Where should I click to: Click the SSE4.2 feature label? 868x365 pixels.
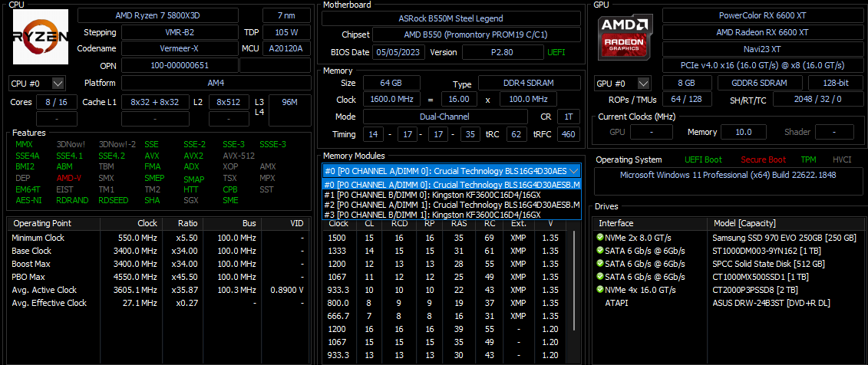click(x=112, y=156)
